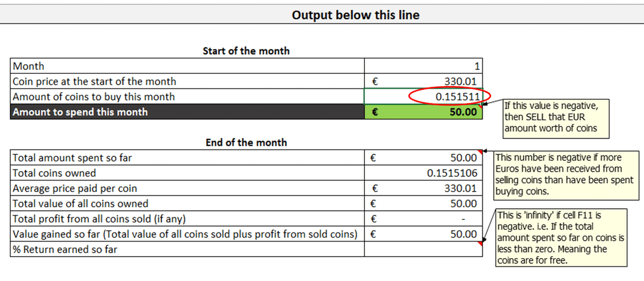Click the 'Start of the month' heading
The height and width of the screenshot is (281, 644).
click(246, 51)
